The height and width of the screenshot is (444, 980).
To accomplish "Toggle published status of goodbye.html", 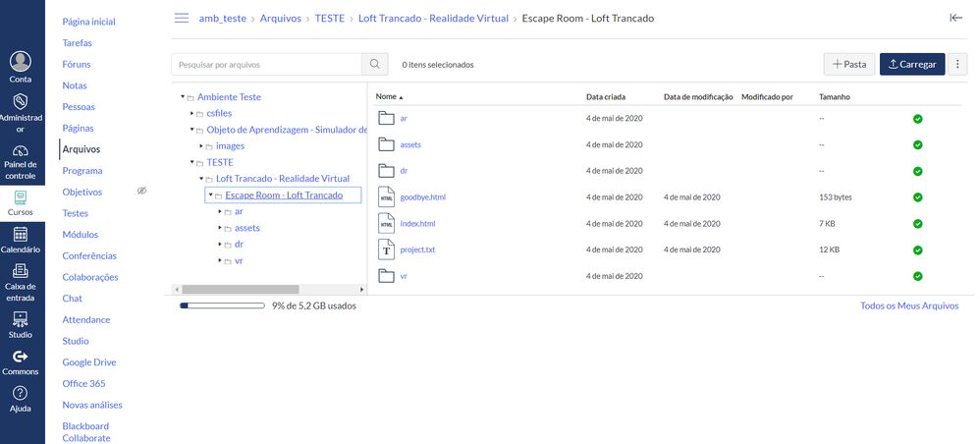I will [917, 197].
